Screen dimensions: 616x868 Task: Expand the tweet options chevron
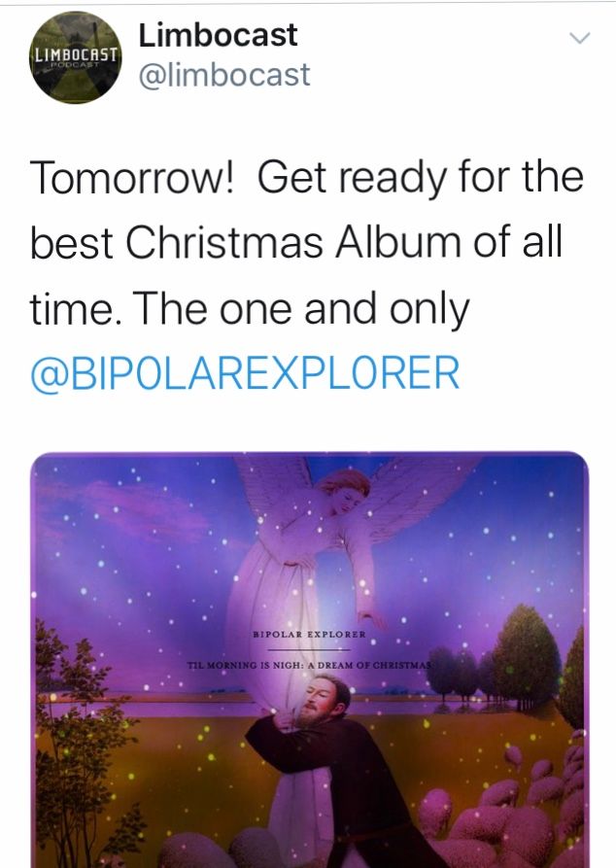[x=579, y=38]
